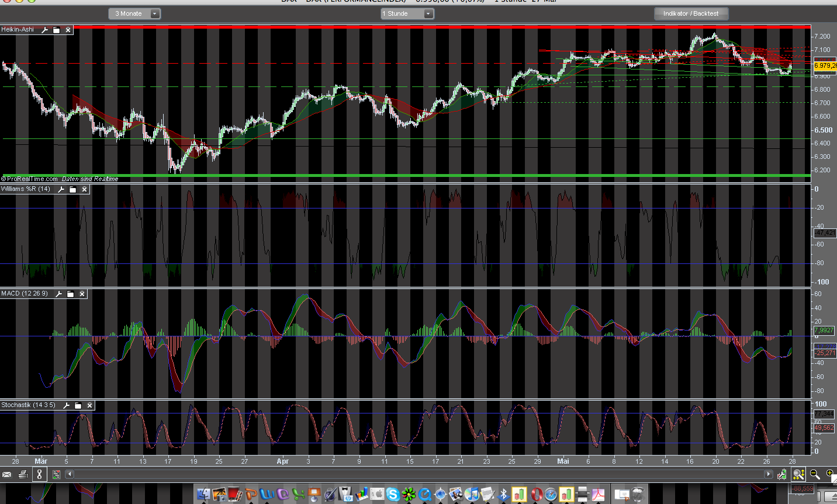
Task: Zoom out the chart with minus magnifier
Action: pos(814,474)
